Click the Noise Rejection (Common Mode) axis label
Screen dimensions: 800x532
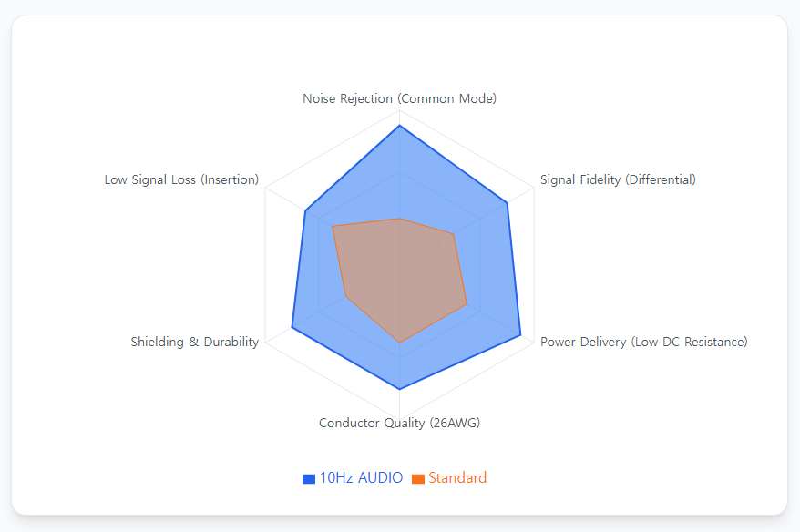pyautogui.click(x=399, y=98)
